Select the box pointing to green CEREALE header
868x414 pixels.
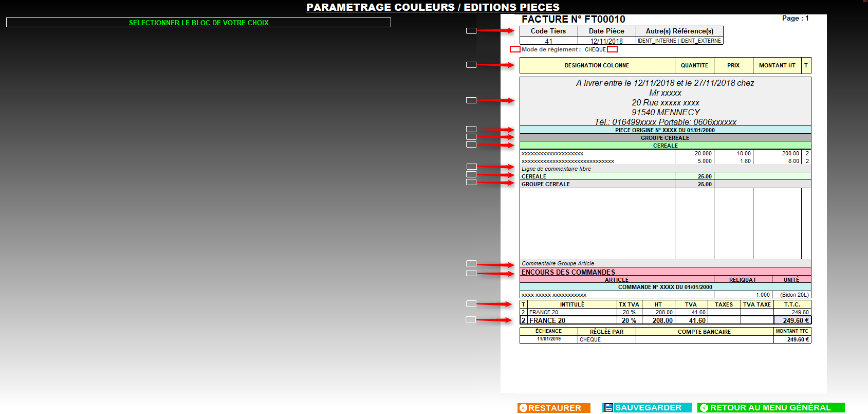pyautogui.click(x=471, y=145)
